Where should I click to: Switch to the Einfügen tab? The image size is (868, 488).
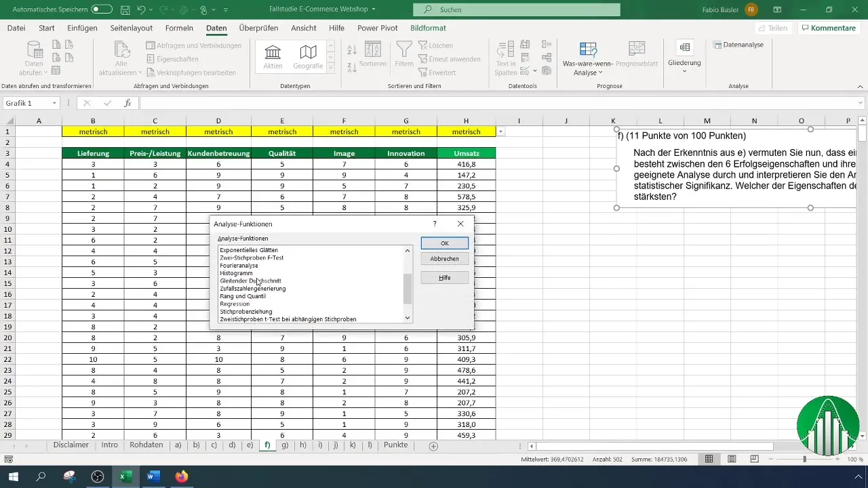(x=82, y=28)
